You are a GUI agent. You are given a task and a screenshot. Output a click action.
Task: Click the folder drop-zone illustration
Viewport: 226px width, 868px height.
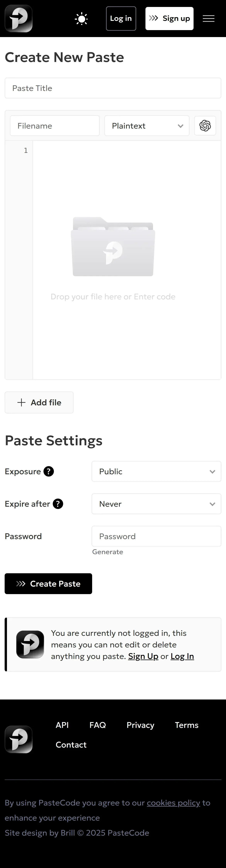(x=113, y=247)
